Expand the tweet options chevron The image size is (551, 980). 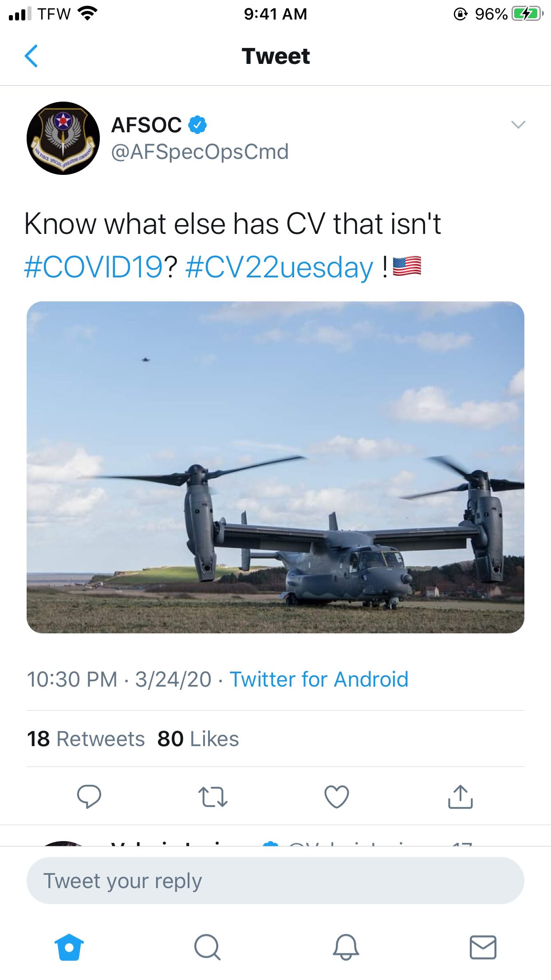518,125
